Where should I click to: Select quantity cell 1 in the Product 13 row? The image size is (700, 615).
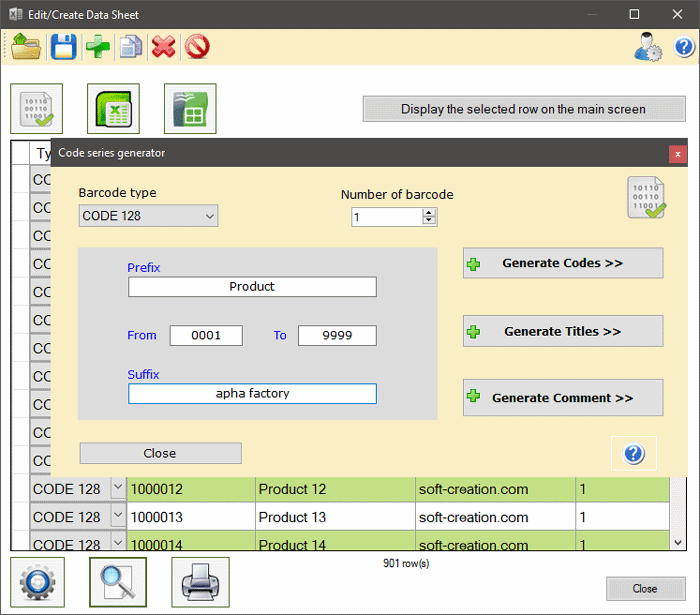click(x=623, y=517)
